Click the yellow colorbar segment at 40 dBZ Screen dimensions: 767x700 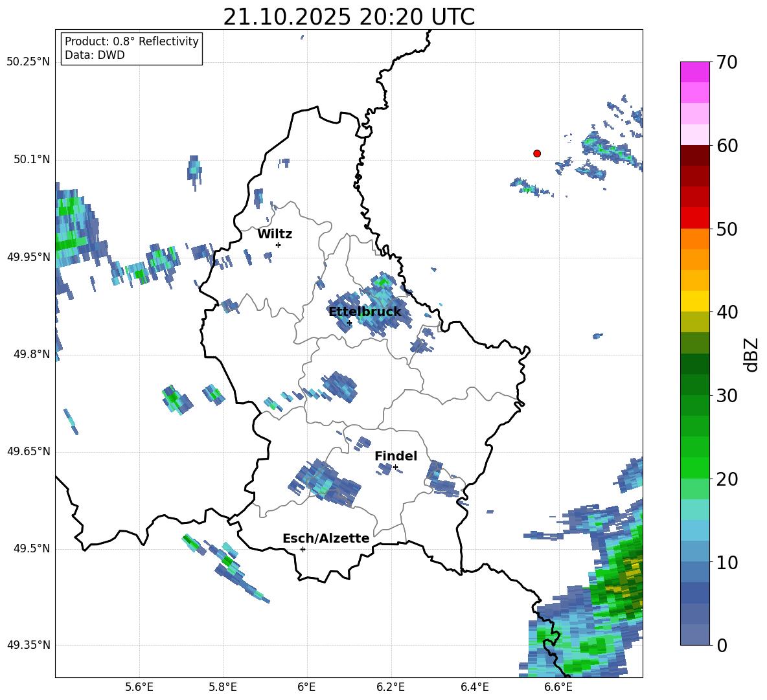(x=694, y=301)
